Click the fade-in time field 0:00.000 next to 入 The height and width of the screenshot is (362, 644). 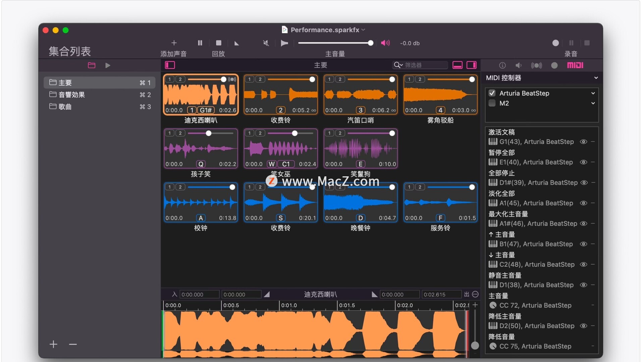pos(199,295)
